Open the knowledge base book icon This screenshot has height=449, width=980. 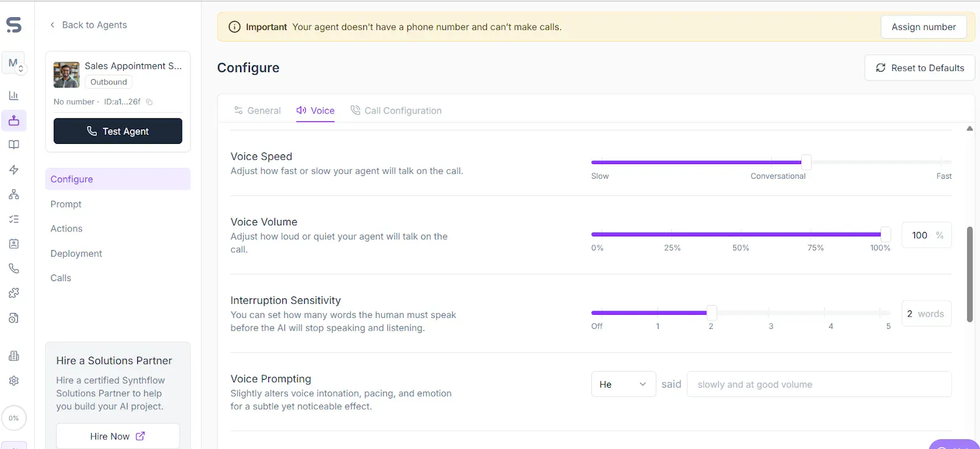pos(13,145)
